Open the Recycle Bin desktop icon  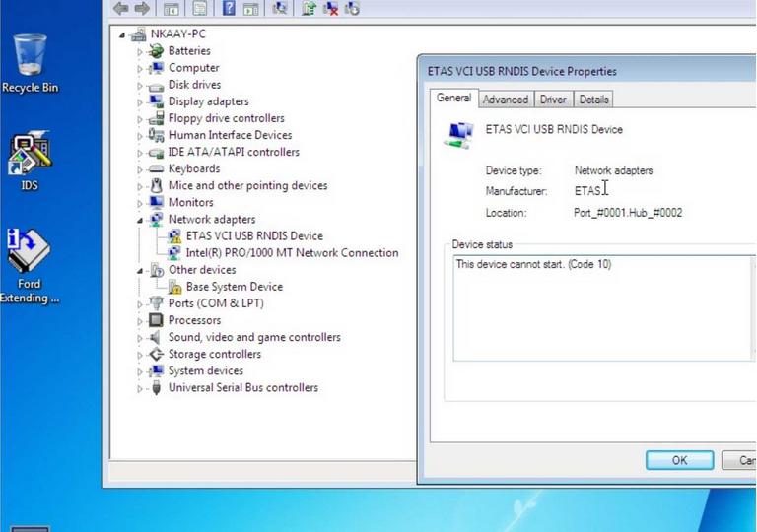click(30, 62)
